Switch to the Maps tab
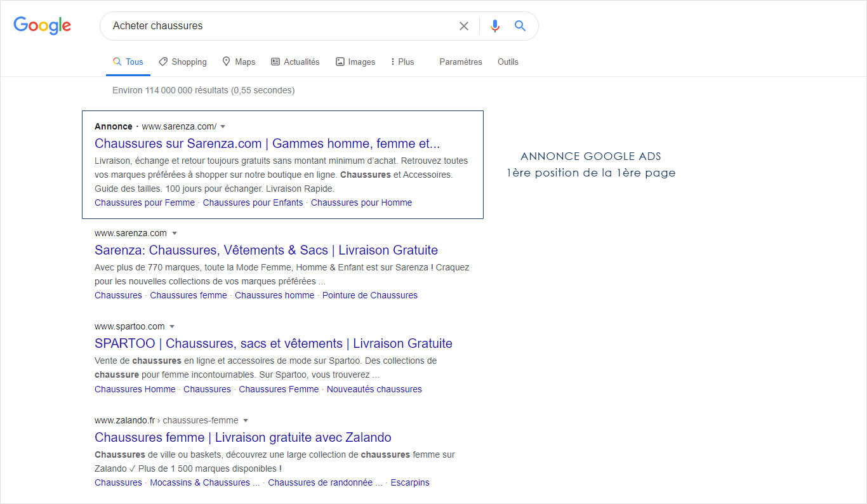Image resolution: width=867 pixels, height=504 pixels. click(x=239, y=62)
